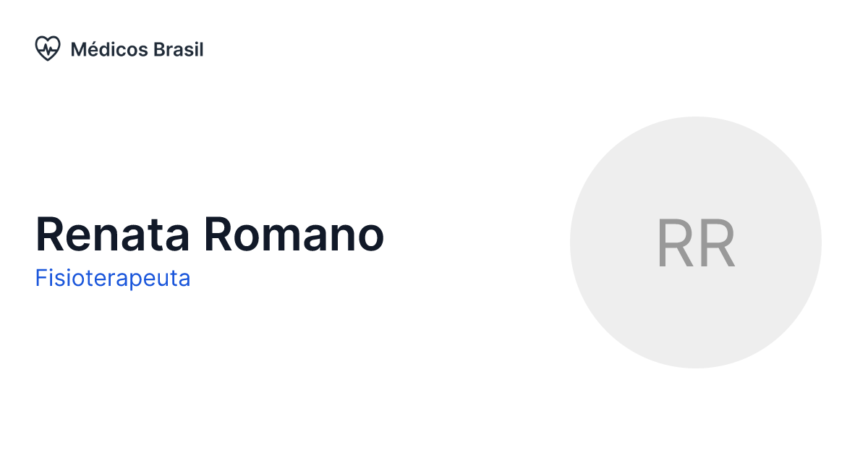Open the Médicos Brasil brand name
The height and width of the screenshot is (456, 868).
(x=137, y=49)
